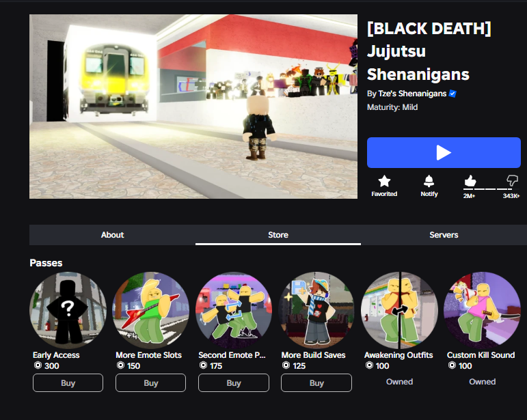527x420 pixels.
Task: Click the Second Emote P... title
Action: (232, 355)
